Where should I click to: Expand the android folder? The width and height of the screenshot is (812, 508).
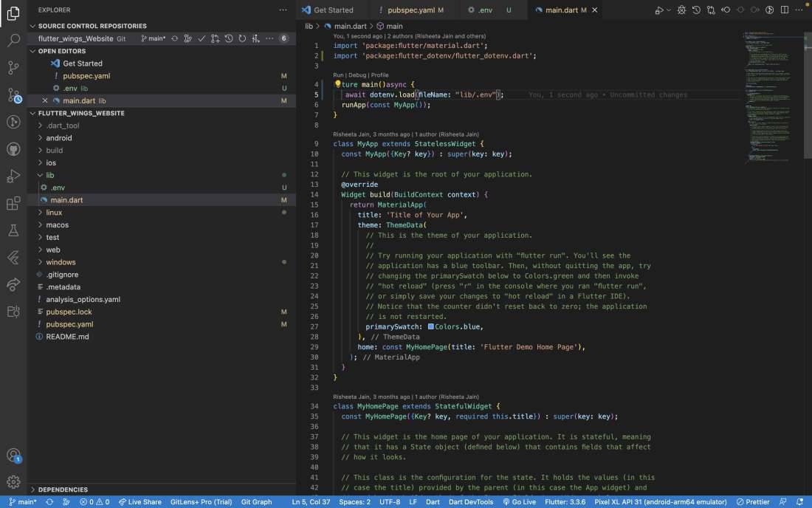pos(59,138)
